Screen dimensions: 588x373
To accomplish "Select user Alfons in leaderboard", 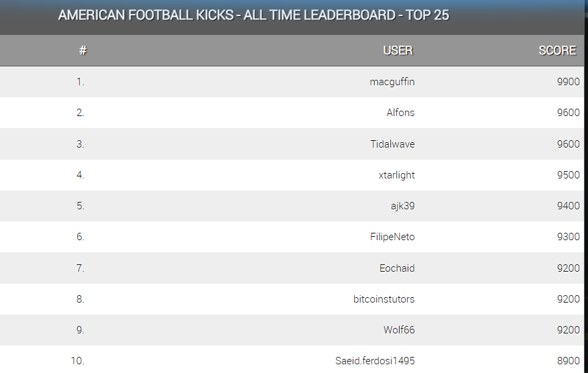I will point(400,113).
